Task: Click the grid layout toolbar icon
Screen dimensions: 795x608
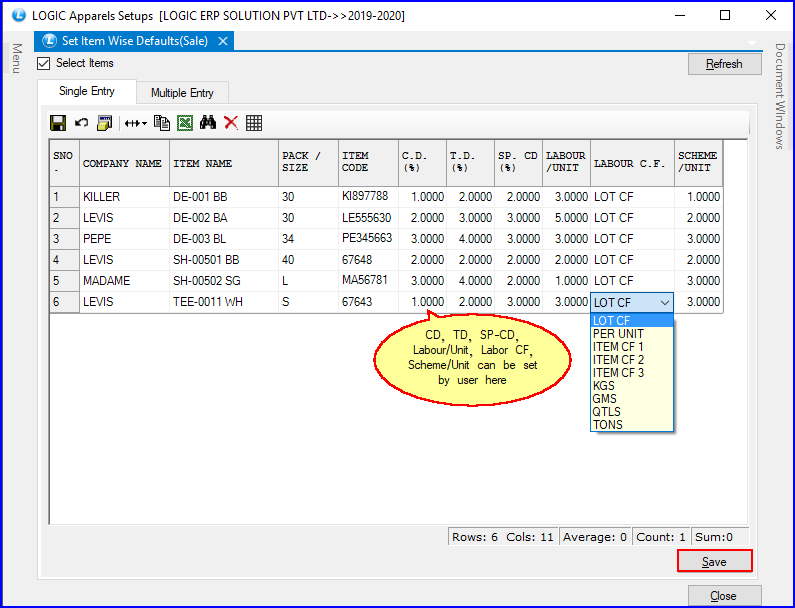Action: (254, 123)
